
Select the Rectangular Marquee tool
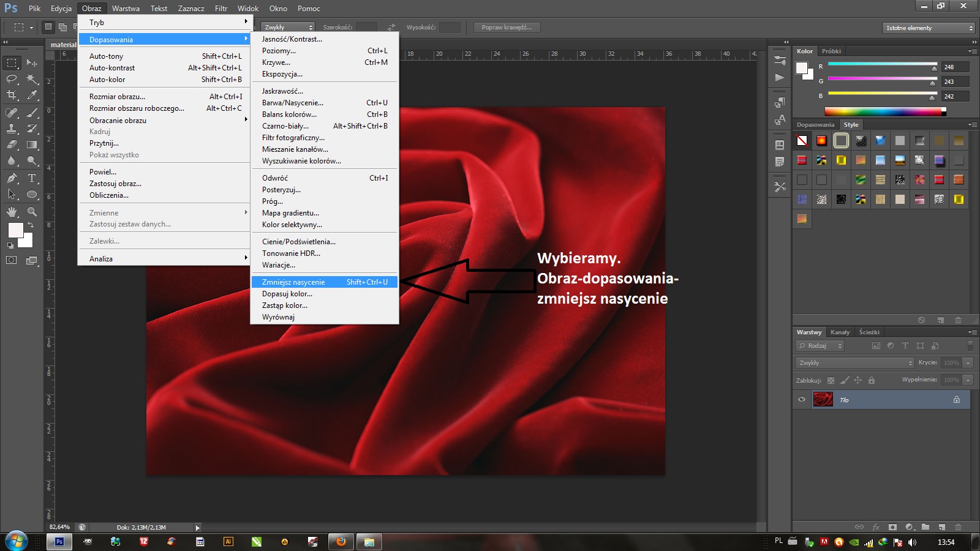point(12,62)
